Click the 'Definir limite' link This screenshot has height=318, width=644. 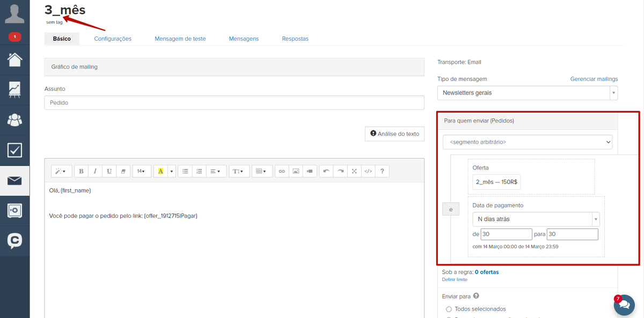[x=454, y=279]
